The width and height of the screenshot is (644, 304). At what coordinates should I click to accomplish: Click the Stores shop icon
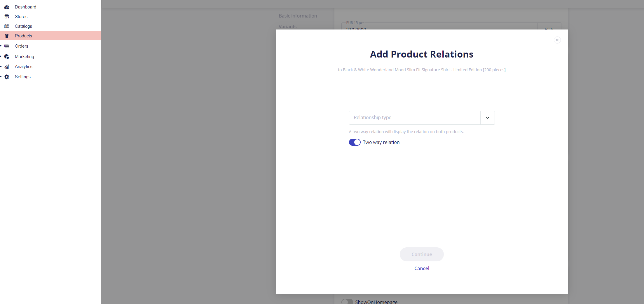coord(7,17)
